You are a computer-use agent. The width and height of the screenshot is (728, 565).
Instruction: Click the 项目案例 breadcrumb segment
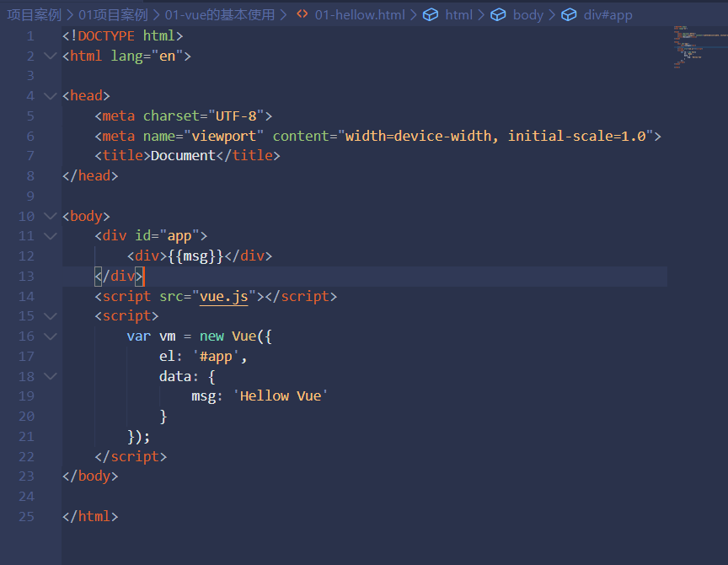click(35, 15)
